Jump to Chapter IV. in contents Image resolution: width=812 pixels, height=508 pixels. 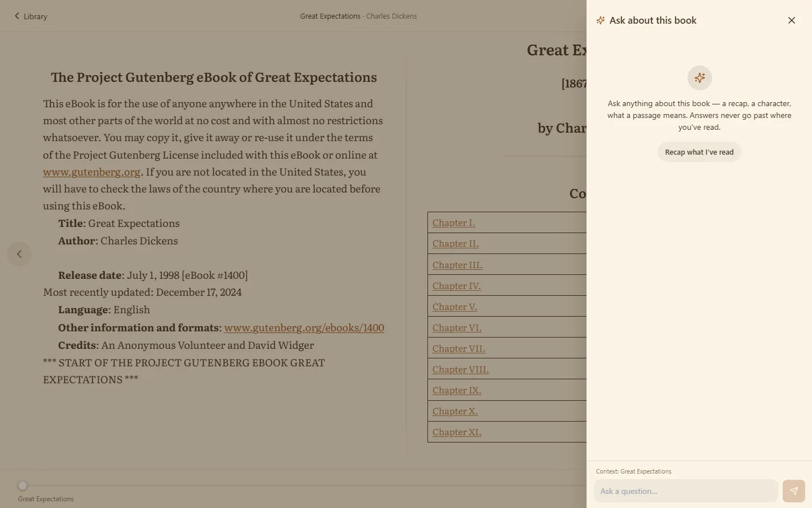click(456, 286)
